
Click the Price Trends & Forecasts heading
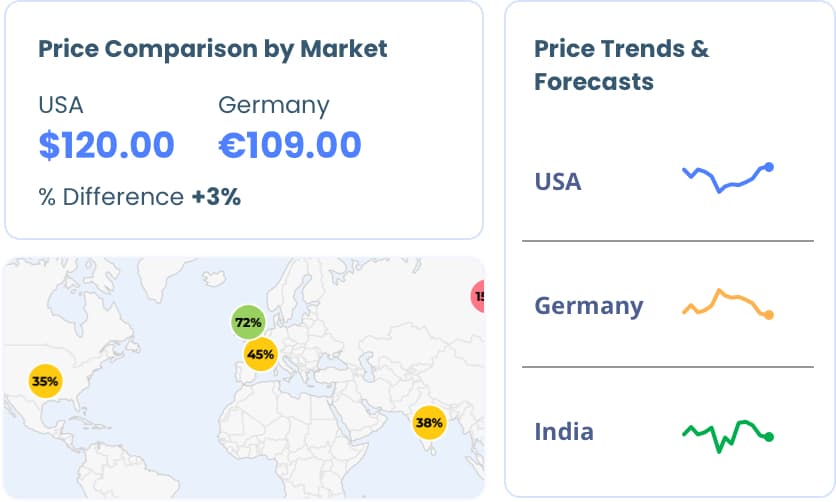[621, 64]
